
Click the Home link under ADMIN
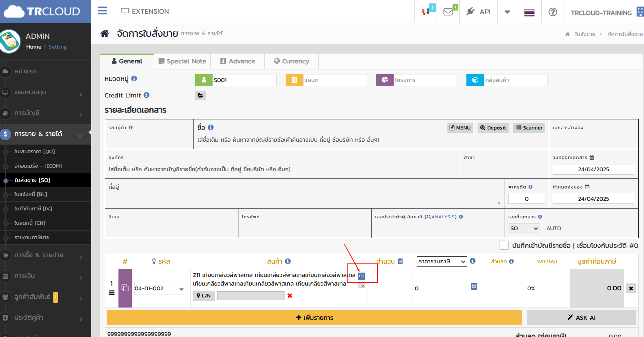click(x=33, y=47)
